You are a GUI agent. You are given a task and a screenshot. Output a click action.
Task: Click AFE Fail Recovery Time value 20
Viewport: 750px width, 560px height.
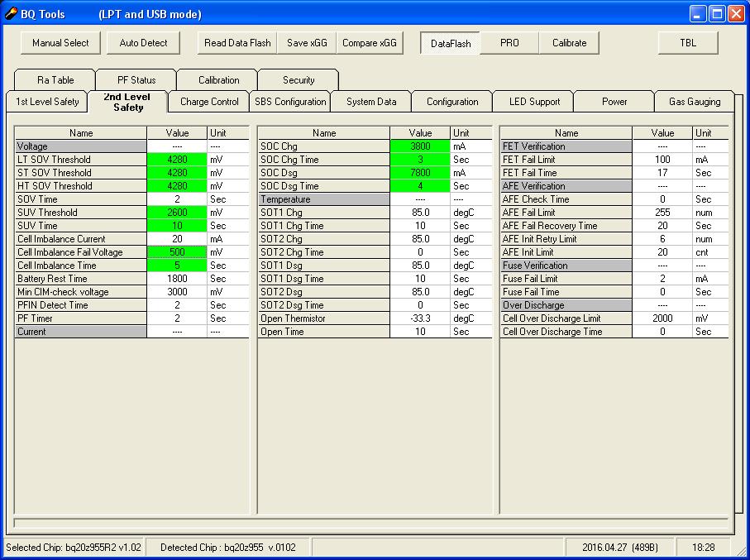[x=662, y=226]
